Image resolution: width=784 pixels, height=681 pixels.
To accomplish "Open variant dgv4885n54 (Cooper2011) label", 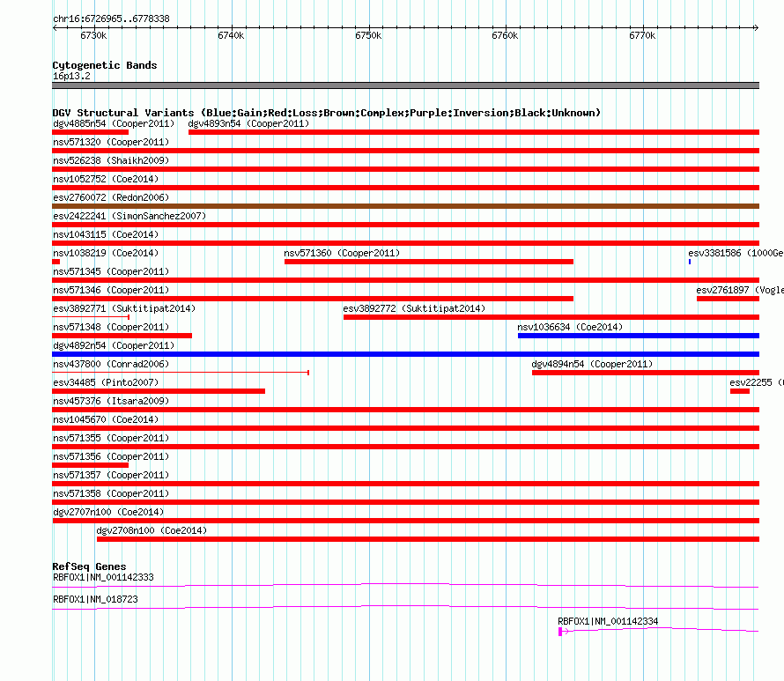I will (x=114, y=123).
